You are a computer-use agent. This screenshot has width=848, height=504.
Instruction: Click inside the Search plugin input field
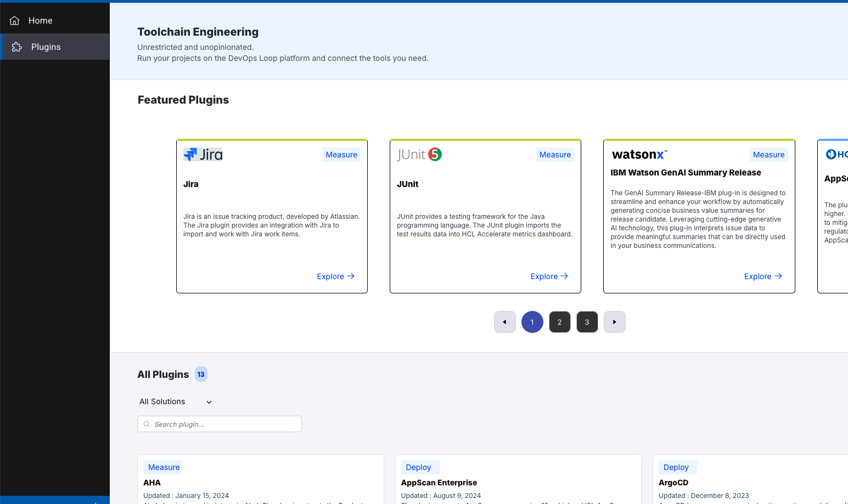[220, 423]
